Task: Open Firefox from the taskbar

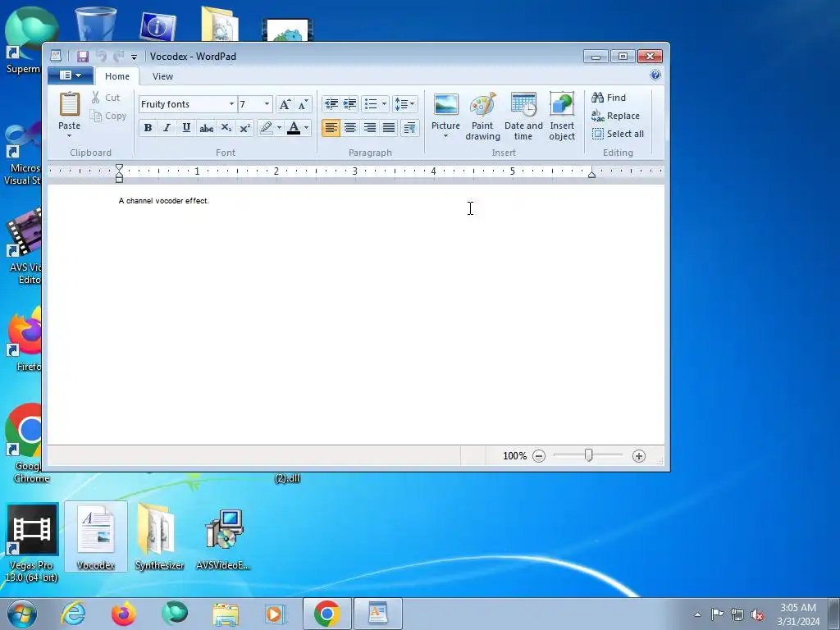Action: click(124, 614)
